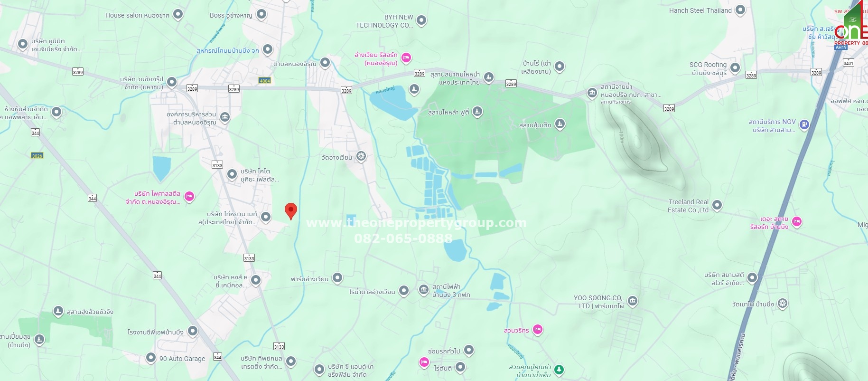Open the 90 Auto Garage marker
This screenshot has height=381, width=868.
point(150,358)
